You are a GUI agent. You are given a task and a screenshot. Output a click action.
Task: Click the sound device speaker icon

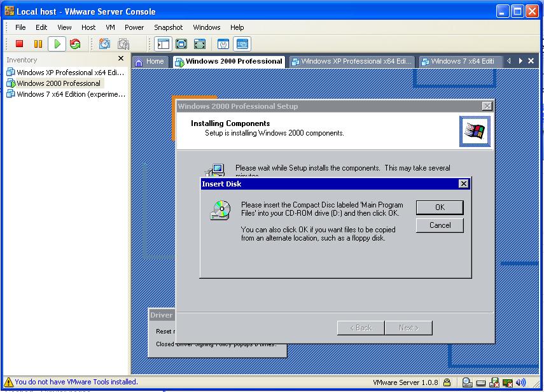(x=520, y=382)
